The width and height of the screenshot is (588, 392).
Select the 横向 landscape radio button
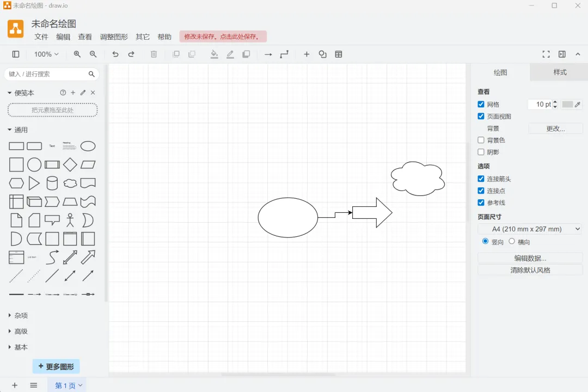tap(512, 241)
